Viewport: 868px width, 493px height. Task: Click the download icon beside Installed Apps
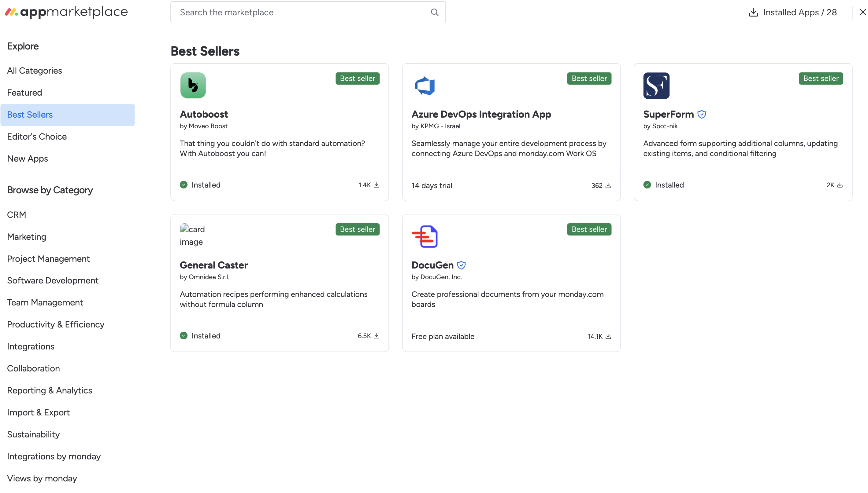[x=753, y=13]
